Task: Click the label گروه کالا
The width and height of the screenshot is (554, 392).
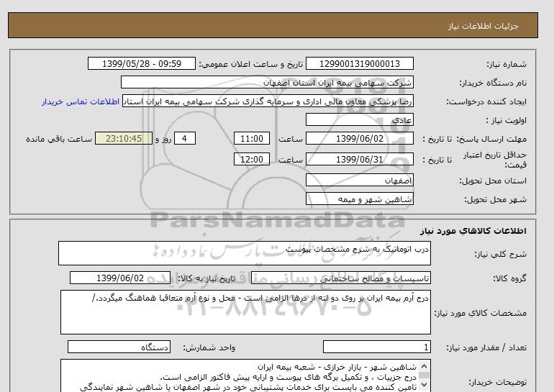Action: click(509, 278)
